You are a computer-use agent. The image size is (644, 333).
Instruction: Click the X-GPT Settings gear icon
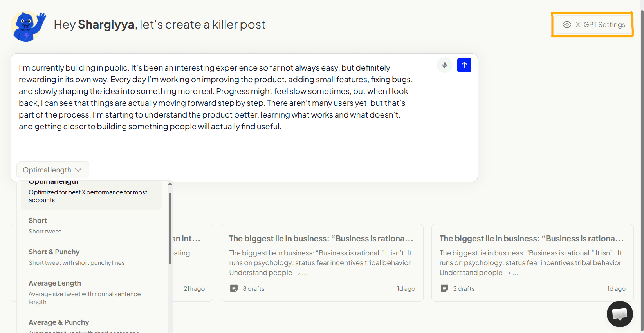567,25
